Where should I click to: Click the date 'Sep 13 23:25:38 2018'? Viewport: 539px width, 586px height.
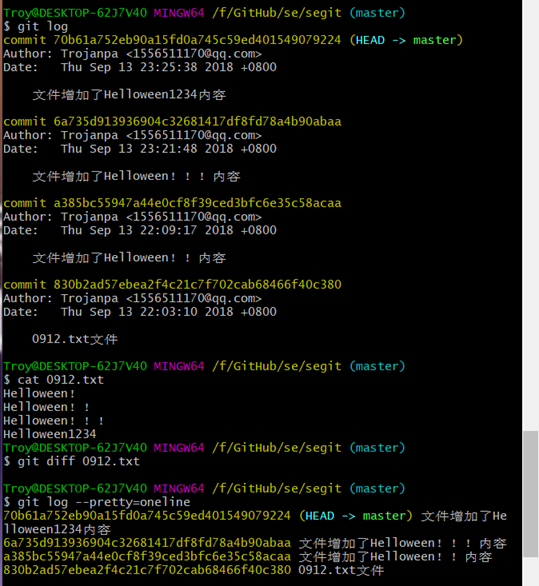(x=161, y=67)
